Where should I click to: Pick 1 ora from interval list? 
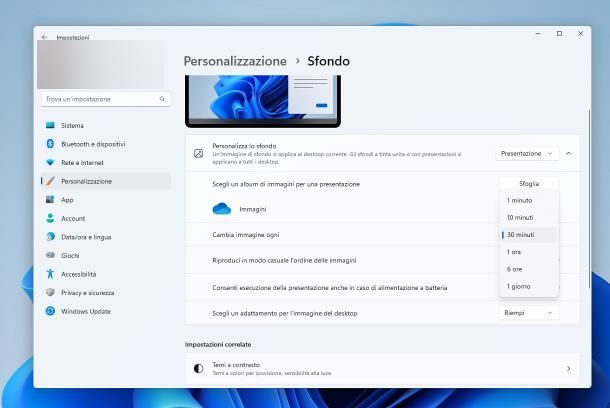[x=529, y=252]
